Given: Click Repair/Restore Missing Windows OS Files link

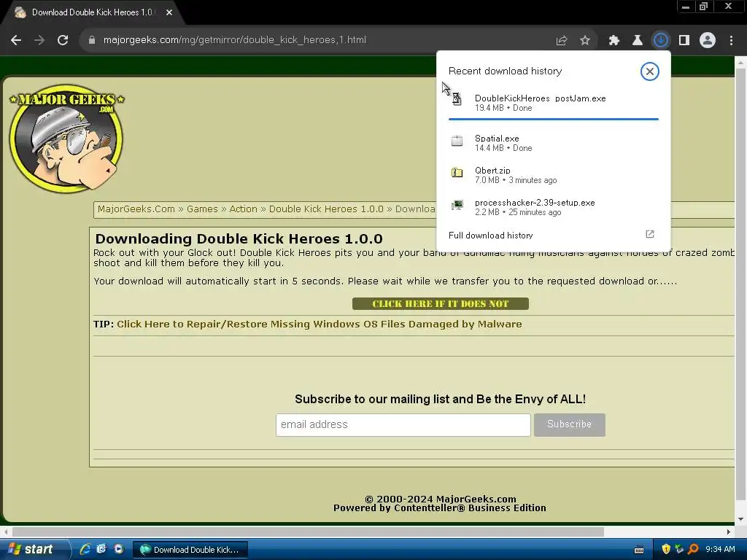Looking at the screenshot, I should click(x=320, y=324).
